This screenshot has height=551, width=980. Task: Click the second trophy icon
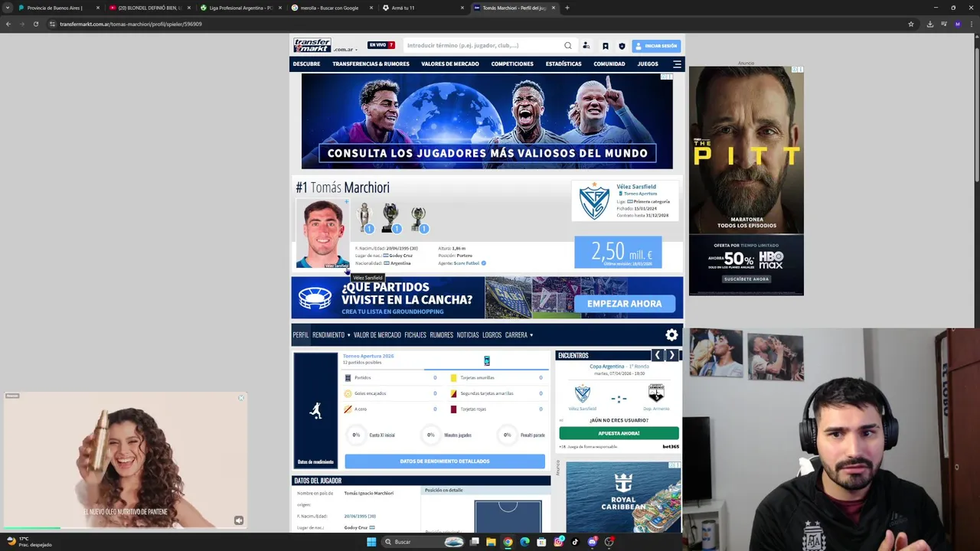coord(391,218)
